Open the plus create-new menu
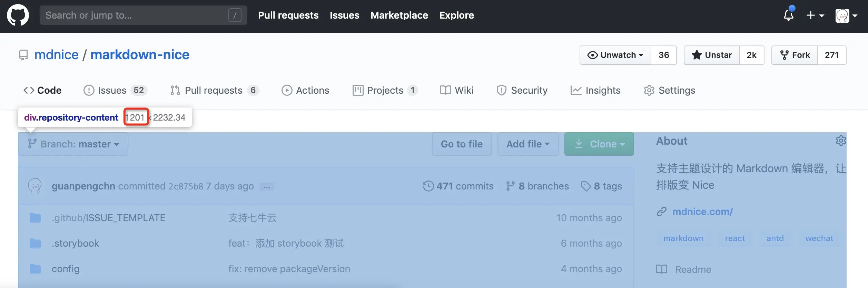The height and width of the screenshot is (288, 868). click(x=815, y=15)
